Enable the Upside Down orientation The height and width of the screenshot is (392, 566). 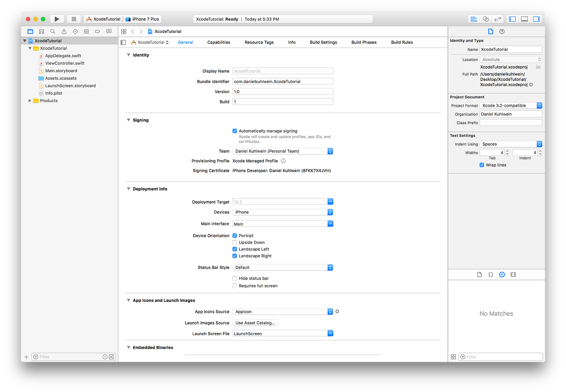click(235, 242)
